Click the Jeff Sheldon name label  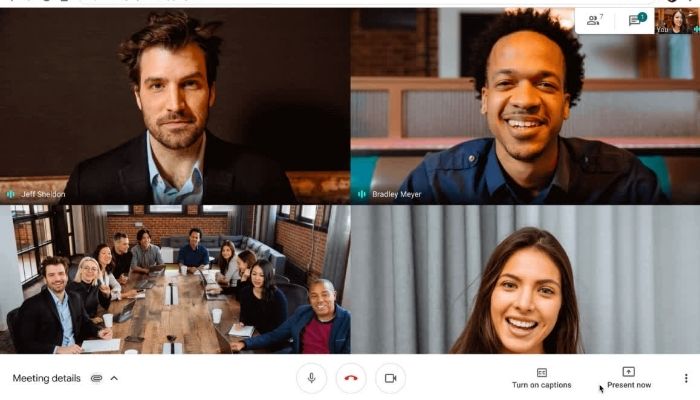point(43,194)
